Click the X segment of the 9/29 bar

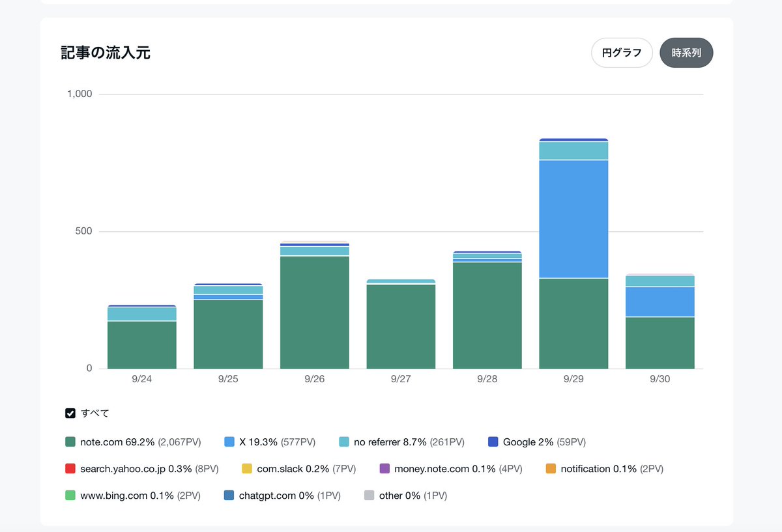[573, 219]
